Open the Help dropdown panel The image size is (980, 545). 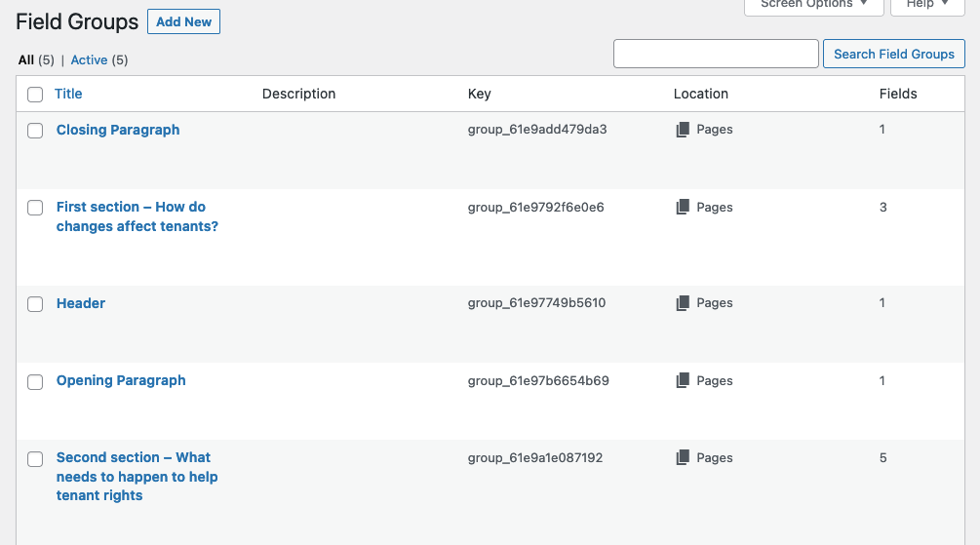point(927,5)
